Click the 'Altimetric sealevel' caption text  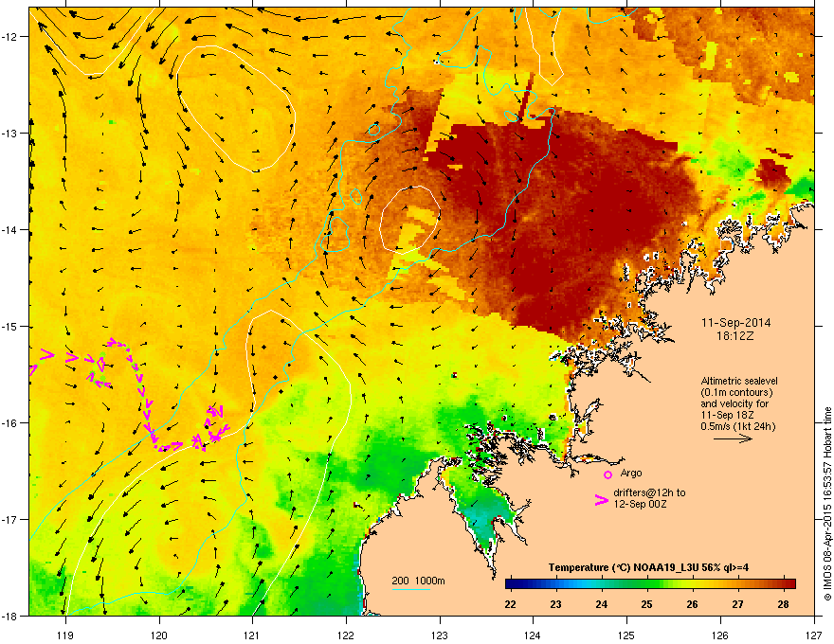click(x=739, y=381)
